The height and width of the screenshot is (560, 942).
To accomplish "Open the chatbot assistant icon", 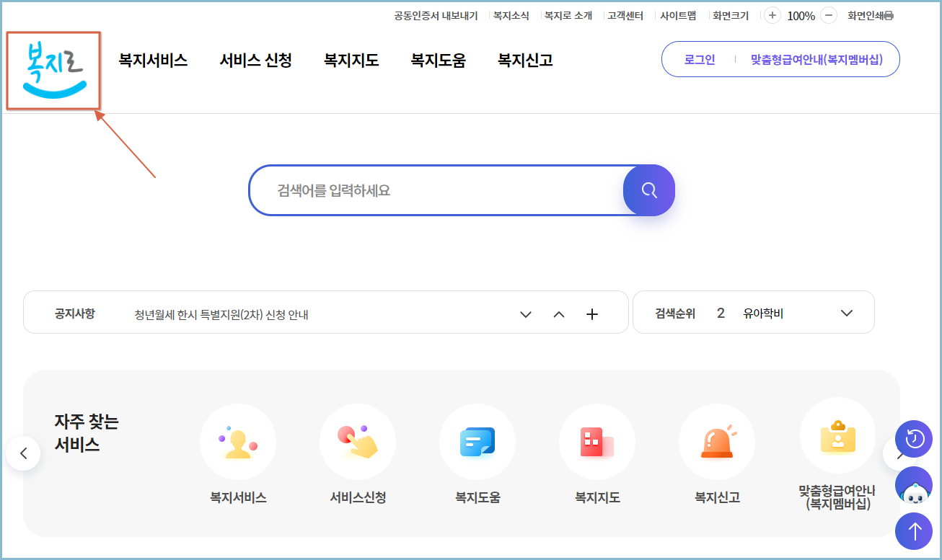I will (913, 485).
